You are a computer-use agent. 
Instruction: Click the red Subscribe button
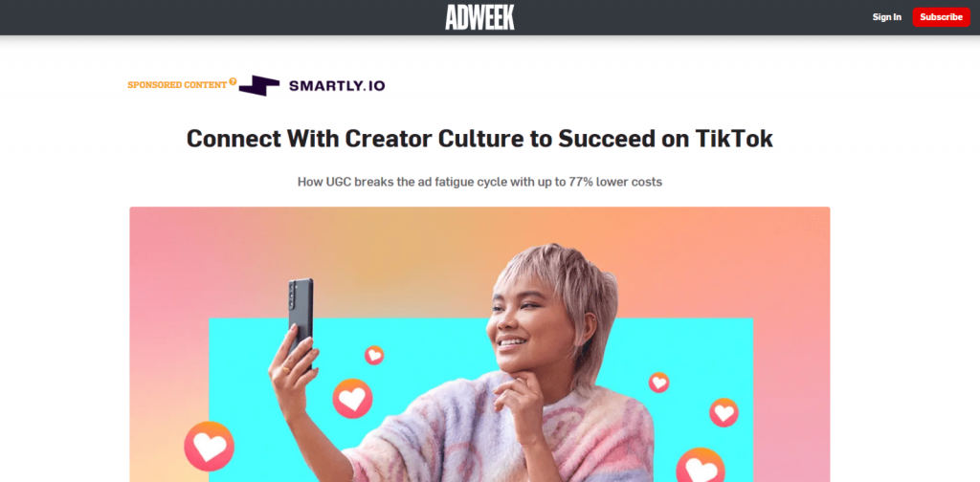[x=942, y=17]
